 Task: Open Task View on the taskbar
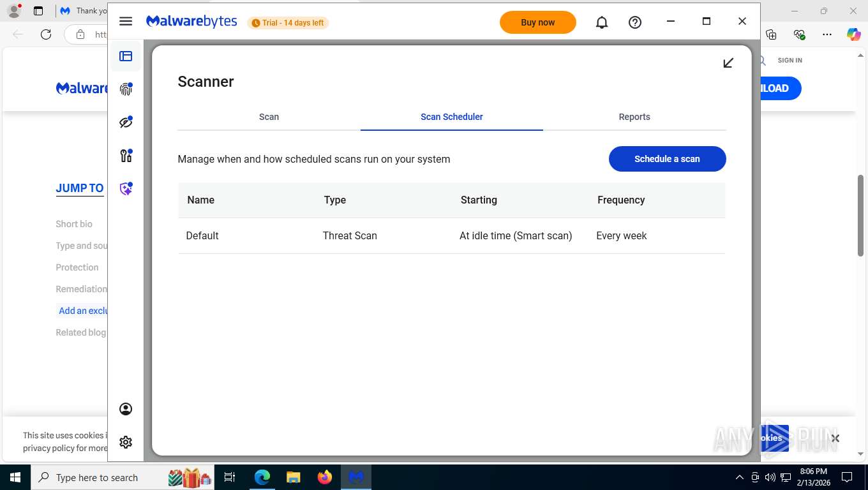point(230,477)
